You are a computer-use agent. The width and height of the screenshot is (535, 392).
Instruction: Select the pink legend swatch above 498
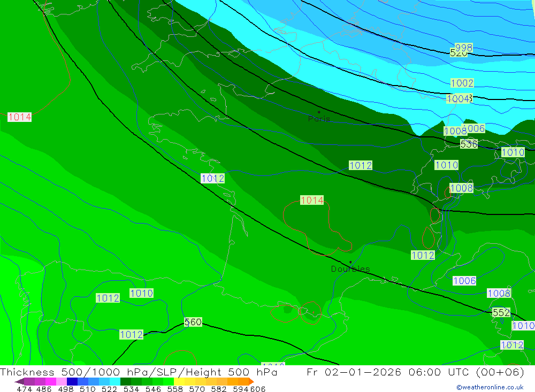62,381
